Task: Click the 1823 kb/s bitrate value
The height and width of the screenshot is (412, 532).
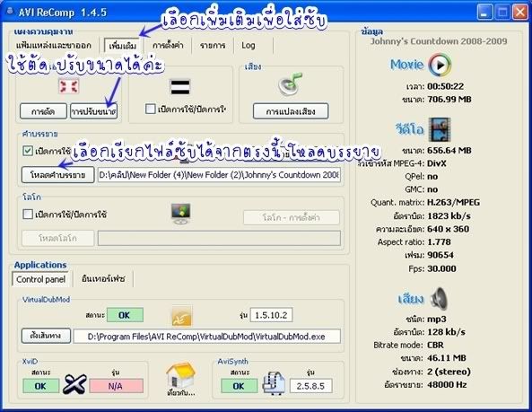Action: point(449,215)
